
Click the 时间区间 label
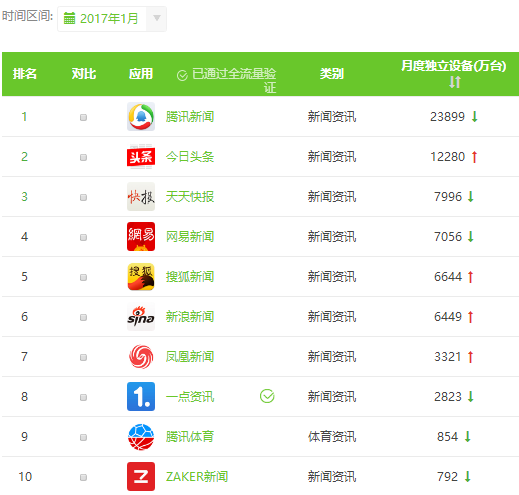27,16
